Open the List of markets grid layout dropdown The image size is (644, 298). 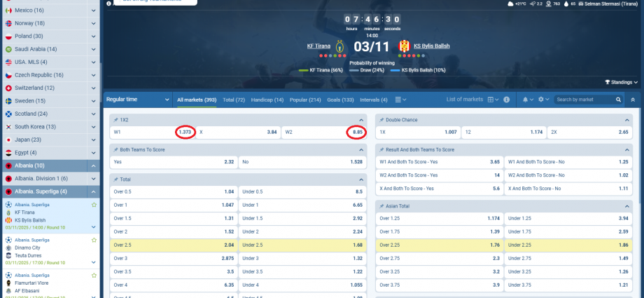point(493,100)
